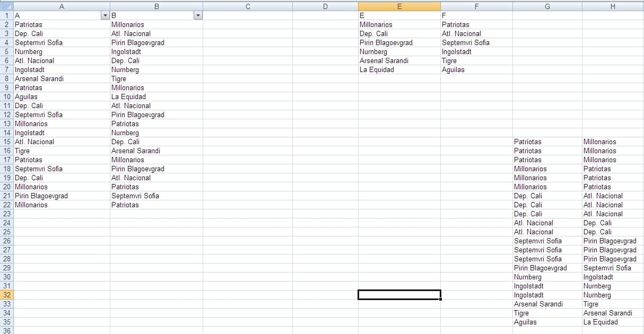Click cell G15 Patriotas
Screen dimensions: 644x334
click(547, 142)
